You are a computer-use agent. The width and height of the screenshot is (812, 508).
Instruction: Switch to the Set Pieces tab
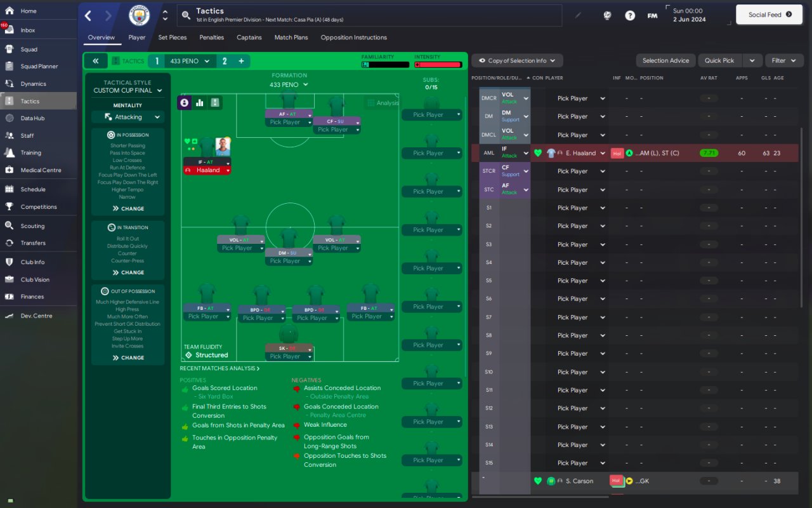[x=173, y=37]
